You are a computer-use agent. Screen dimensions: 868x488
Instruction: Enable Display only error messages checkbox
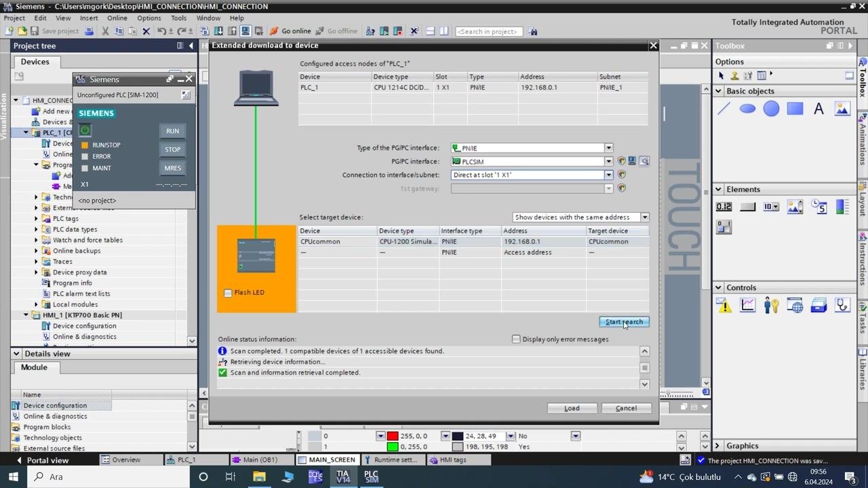tap(516, 339)
